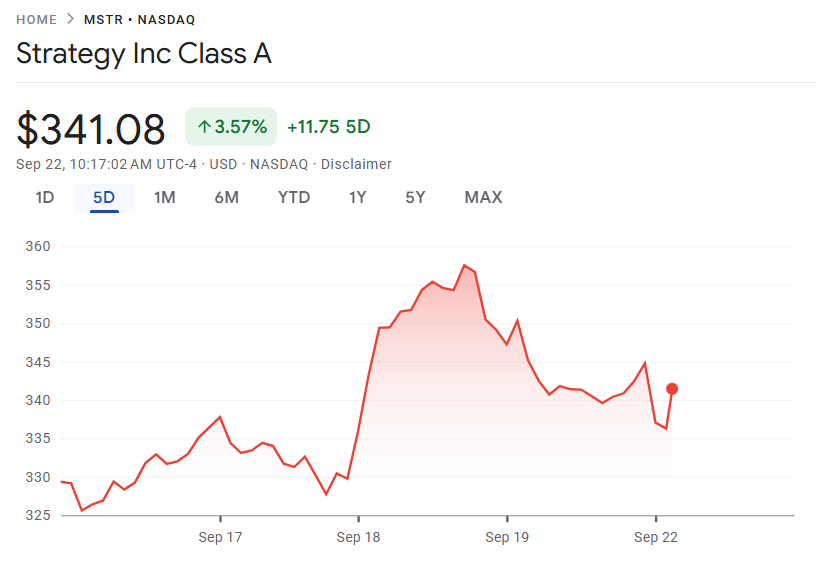Switch to the 1D range tab
Screen dimensions: 816x571
(x=45, y=197)
